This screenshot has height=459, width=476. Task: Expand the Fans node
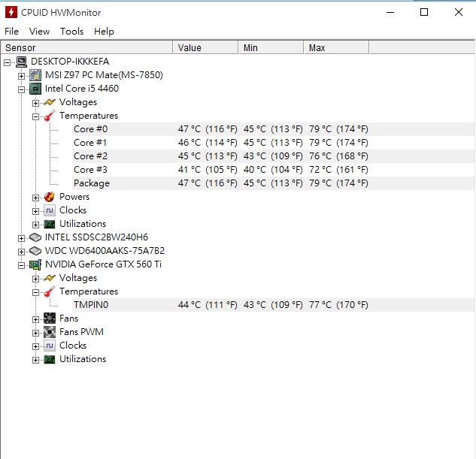pyautogui.click(x=35, y=319)
